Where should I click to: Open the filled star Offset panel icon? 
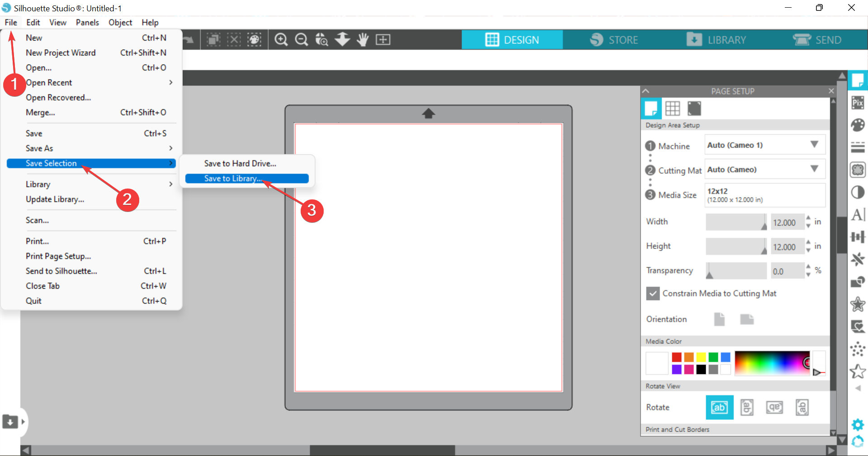(x=858, y=304)
